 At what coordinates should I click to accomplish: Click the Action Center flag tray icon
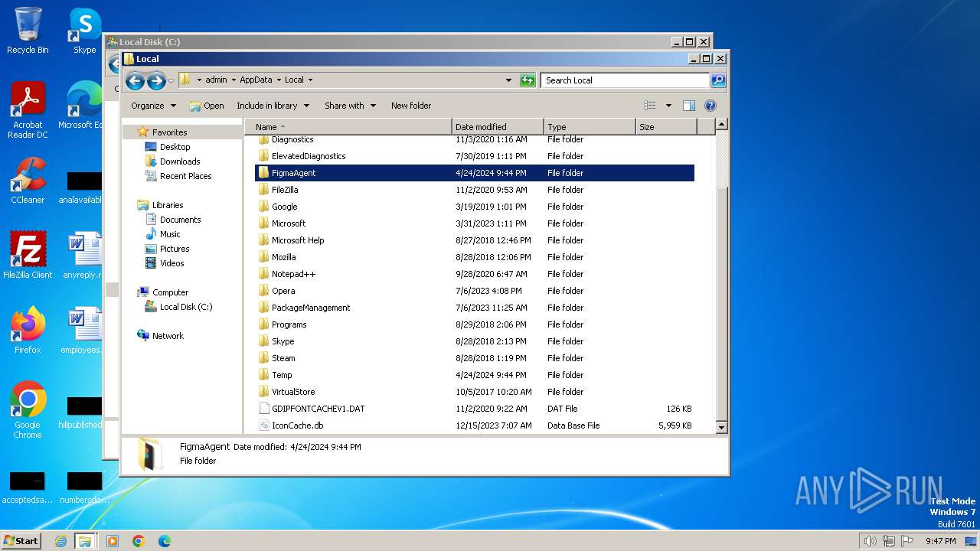pyautogui.click(x=907, y=541)
